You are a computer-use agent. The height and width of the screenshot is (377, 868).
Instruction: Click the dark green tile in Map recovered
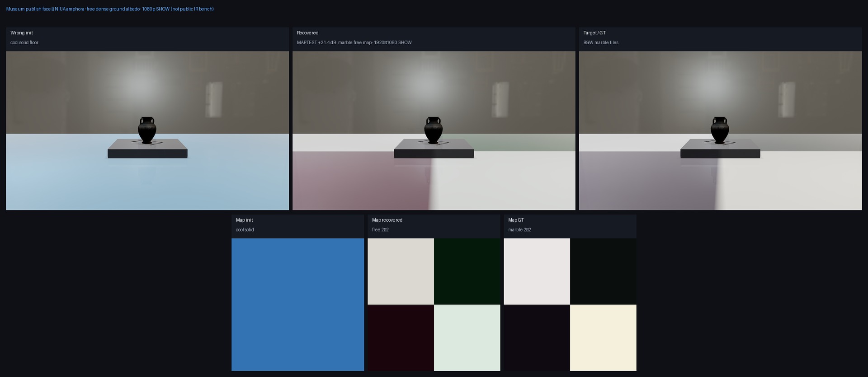(467, 271)
